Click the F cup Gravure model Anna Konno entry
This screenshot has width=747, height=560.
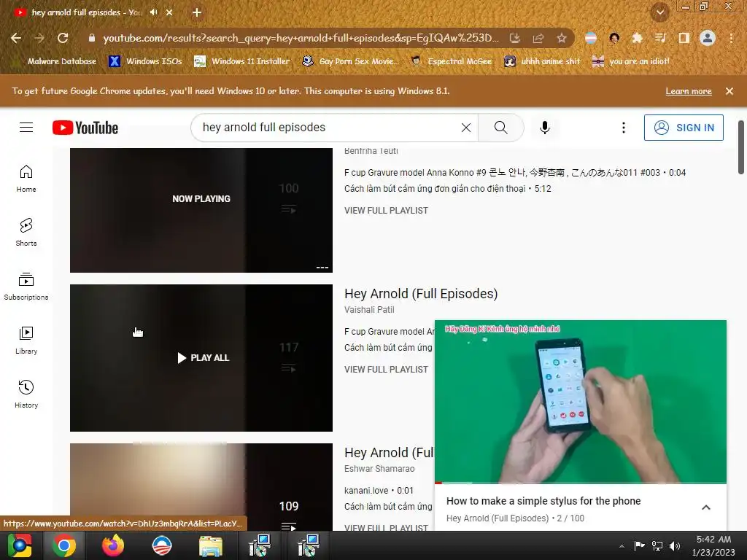point(515,173)
